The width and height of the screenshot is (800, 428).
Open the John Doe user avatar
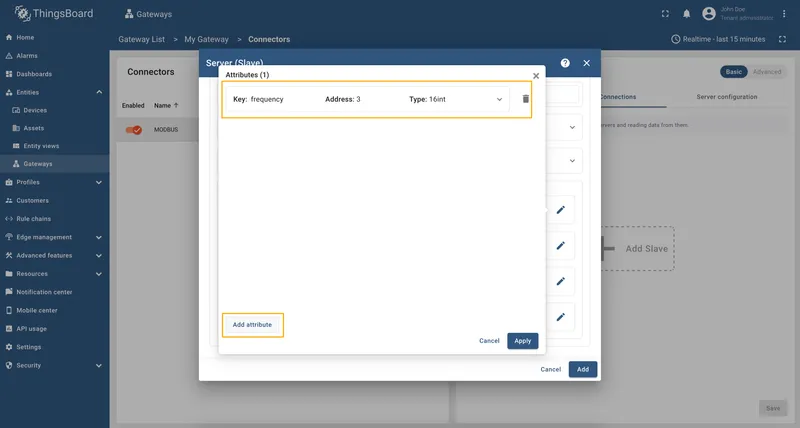709,14
